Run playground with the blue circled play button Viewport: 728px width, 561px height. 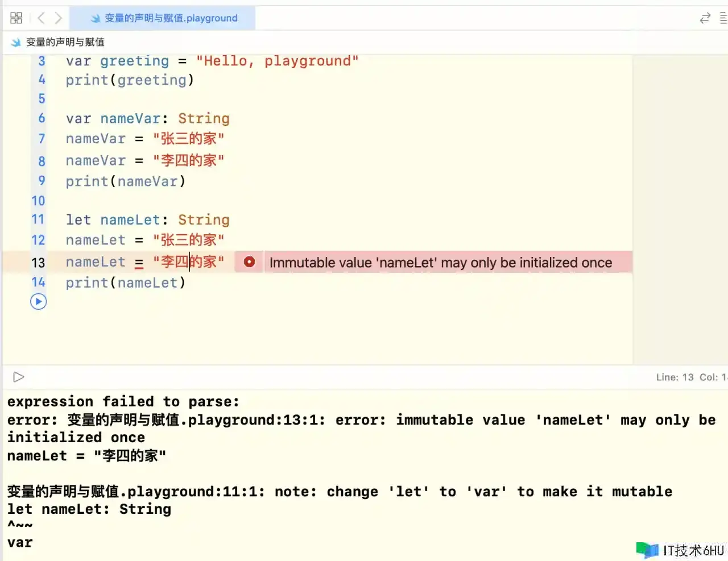(38, 301)
